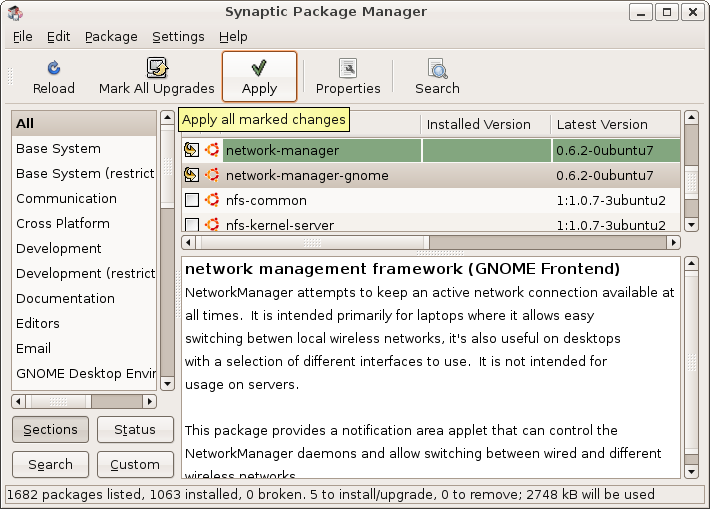This screenshot has height=509, width=710.
Task: Click the Reload toolbar icon
Action: click(54, 68)
